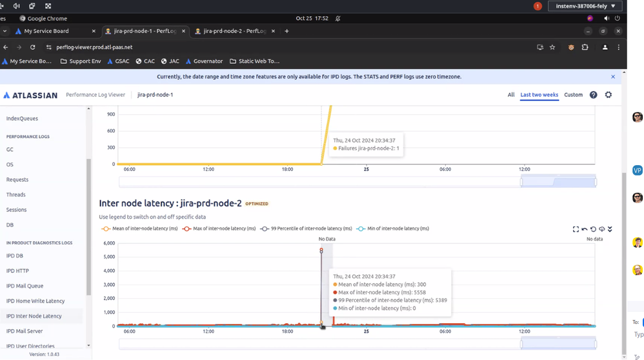644x360 pixels.
Task: Select the Custom time range
Action: point(574,95)
